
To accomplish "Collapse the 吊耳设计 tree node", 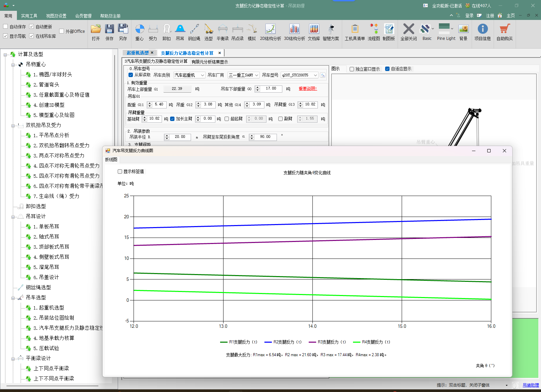I will tap(13, 217).
